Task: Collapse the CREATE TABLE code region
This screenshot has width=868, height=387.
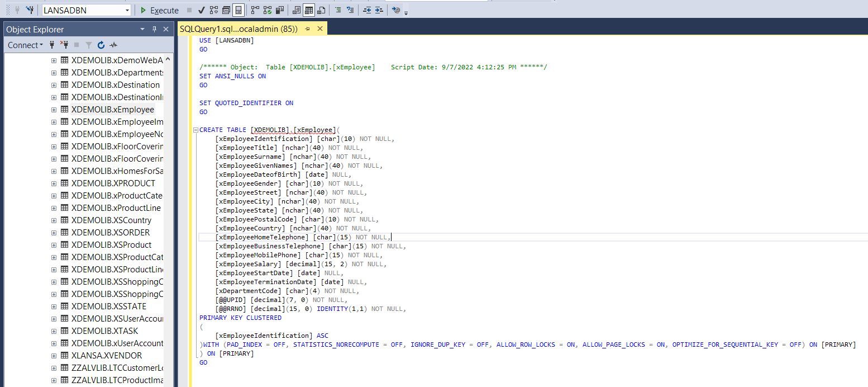Action: point(195,129)
